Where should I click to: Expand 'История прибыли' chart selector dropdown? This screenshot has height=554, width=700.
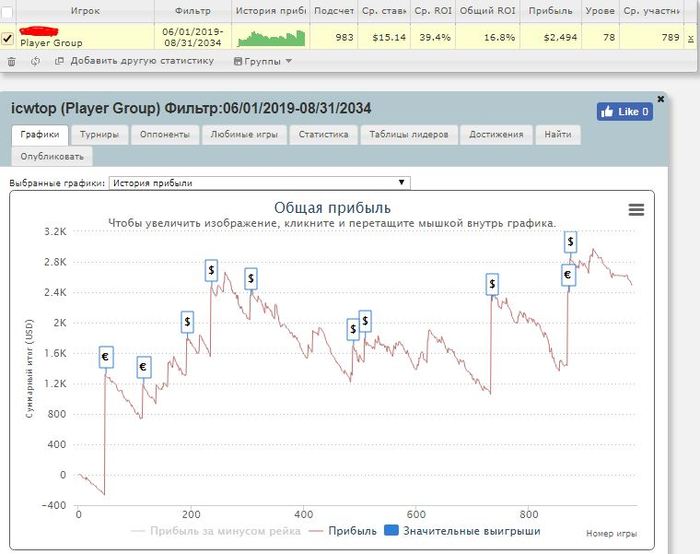259,183
